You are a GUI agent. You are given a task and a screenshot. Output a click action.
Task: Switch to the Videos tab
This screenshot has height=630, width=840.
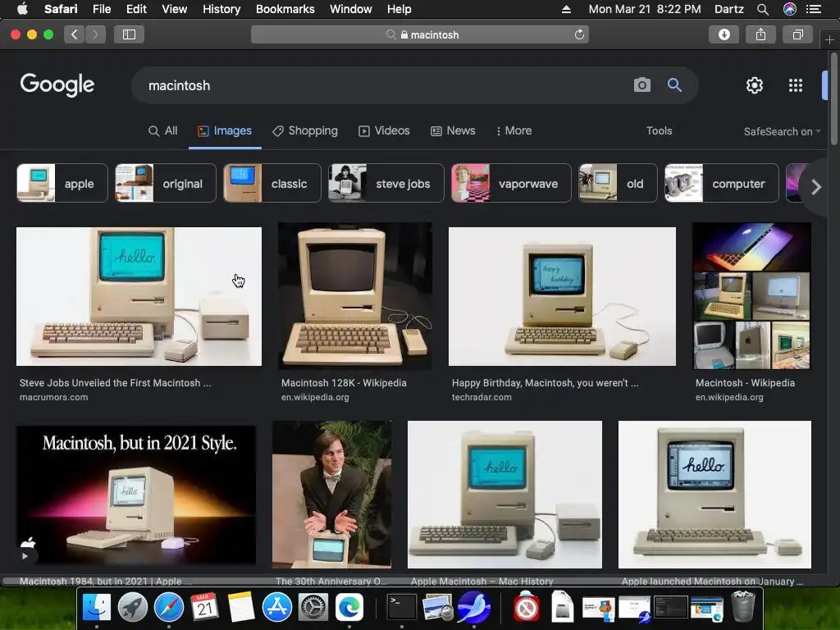coord(384,130)
